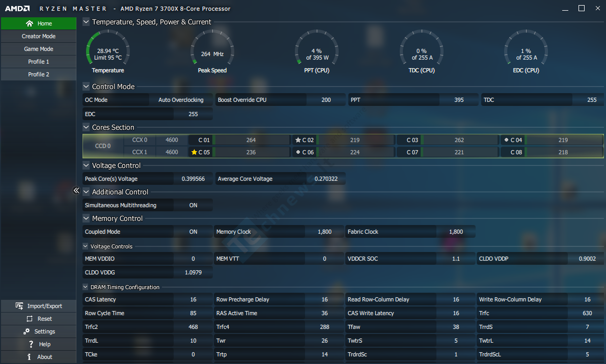Click CLDO VDDG value 1.0979
This screenshot has width=606, height=364.
click(193, 272)
